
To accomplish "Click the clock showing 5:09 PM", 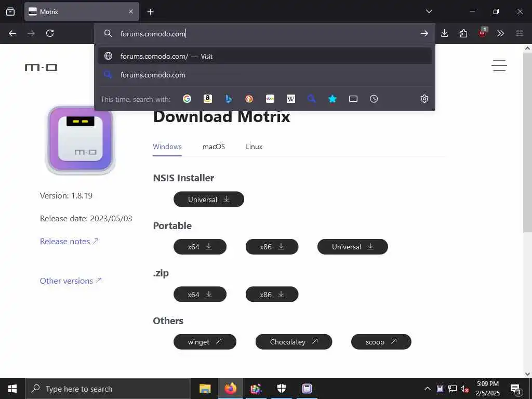I will (x=487, y=384).
